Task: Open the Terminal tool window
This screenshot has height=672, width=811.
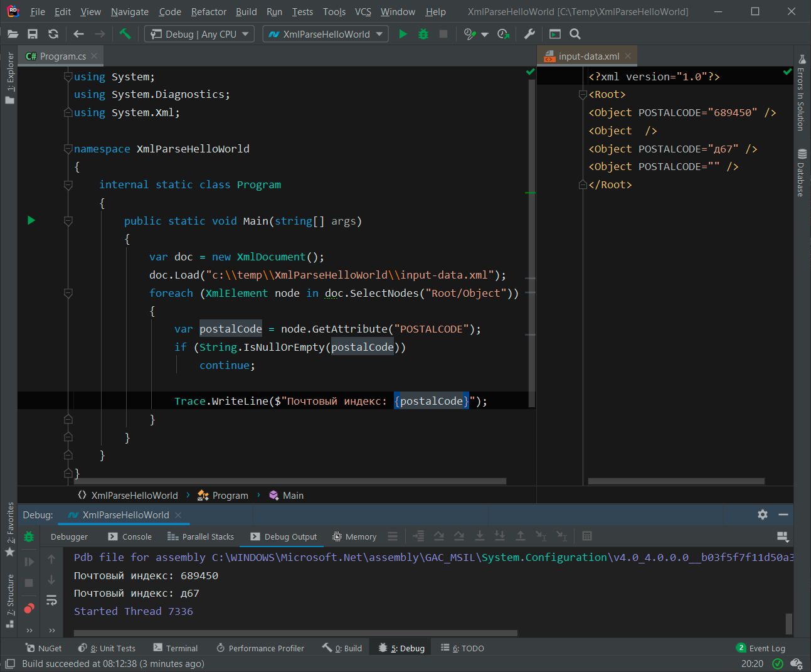Action: (176, 648)
